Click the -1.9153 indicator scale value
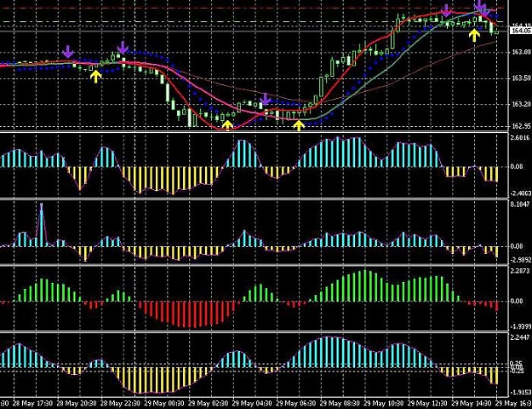Image resolution: width=532 pixels, height=409 pixels. click(x=520, y=392)
